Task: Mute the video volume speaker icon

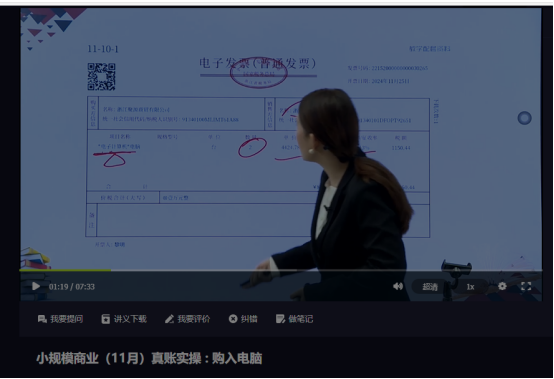Action: tap(398, 286)
